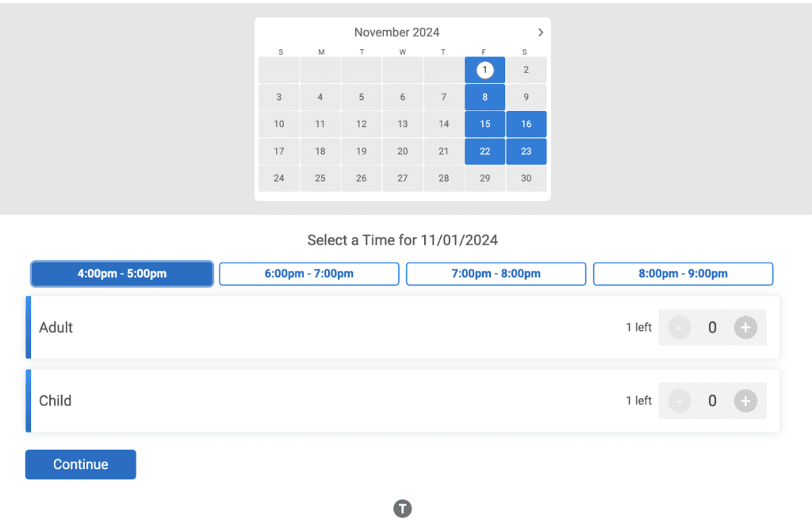
Task: Increase Child ticket count with plus
Action: click(x=745, y=401)
